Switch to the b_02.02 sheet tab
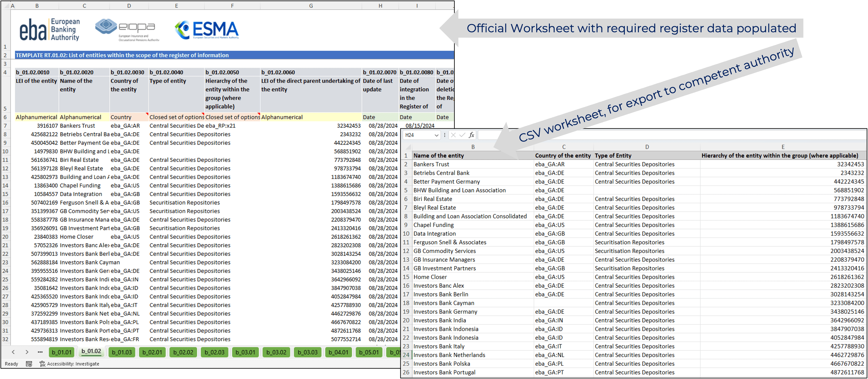The width and height of the screenshot is (868, 379). click(183, 352)
